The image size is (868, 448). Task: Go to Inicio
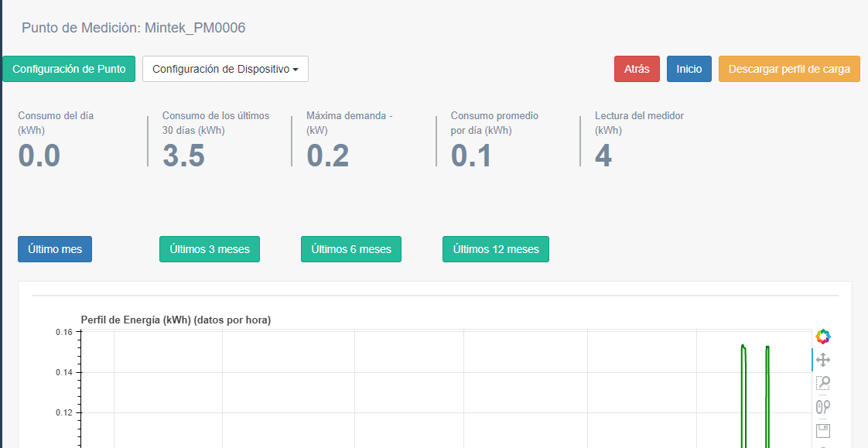tap(689, 69)
